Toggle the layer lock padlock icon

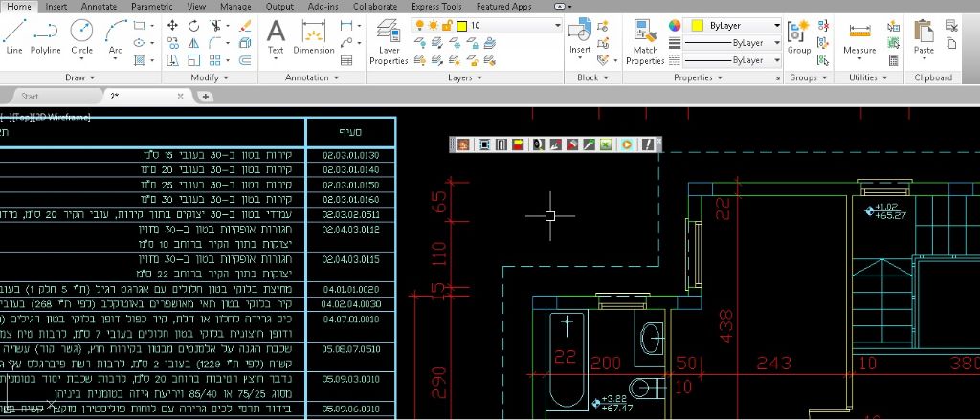click(446, 26)
